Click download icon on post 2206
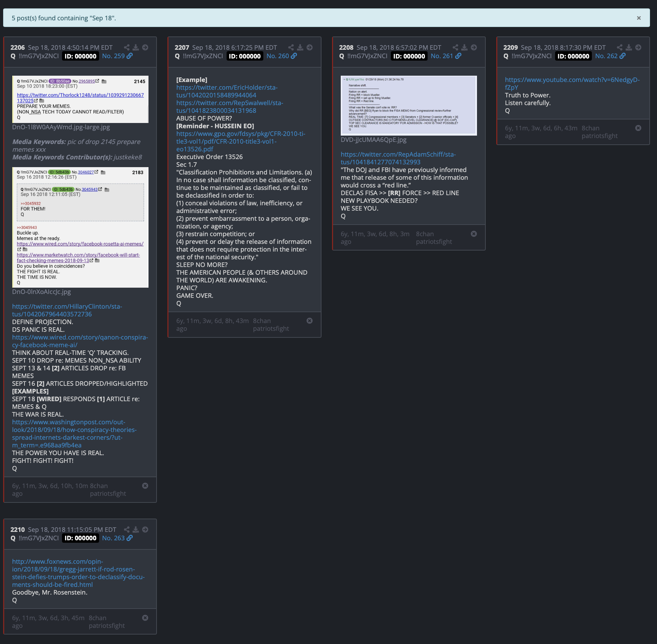The image size is (657, 644). (136, 47)
